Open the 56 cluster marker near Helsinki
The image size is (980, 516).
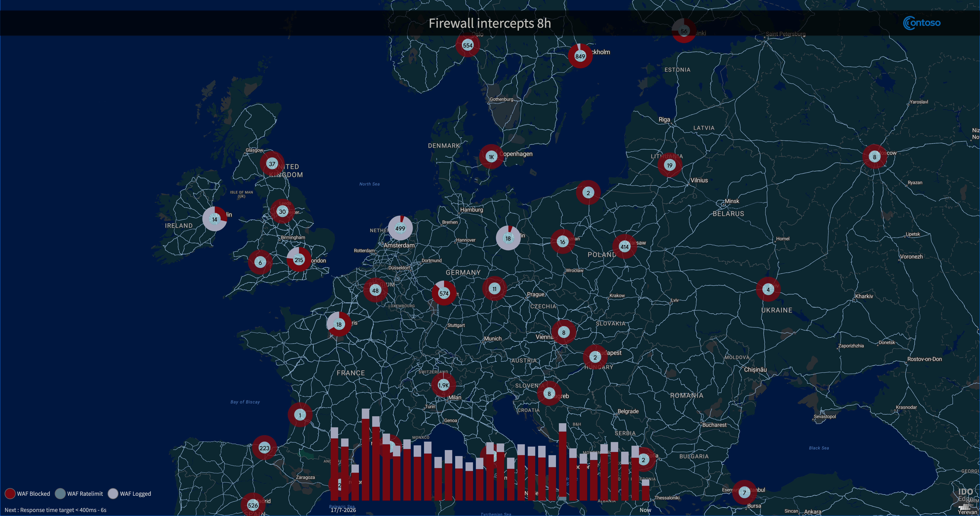pyautogui.click(x=684, y=31)
